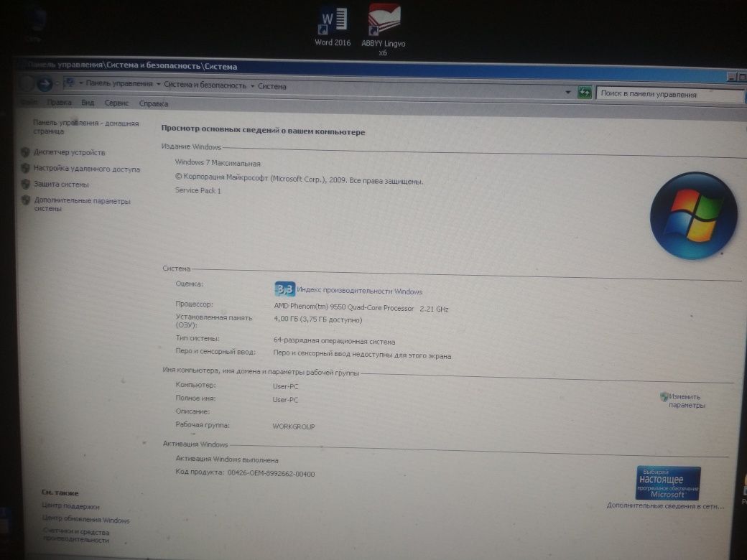Click the 4,00 ГБ installed memory value

coord(317,319)
